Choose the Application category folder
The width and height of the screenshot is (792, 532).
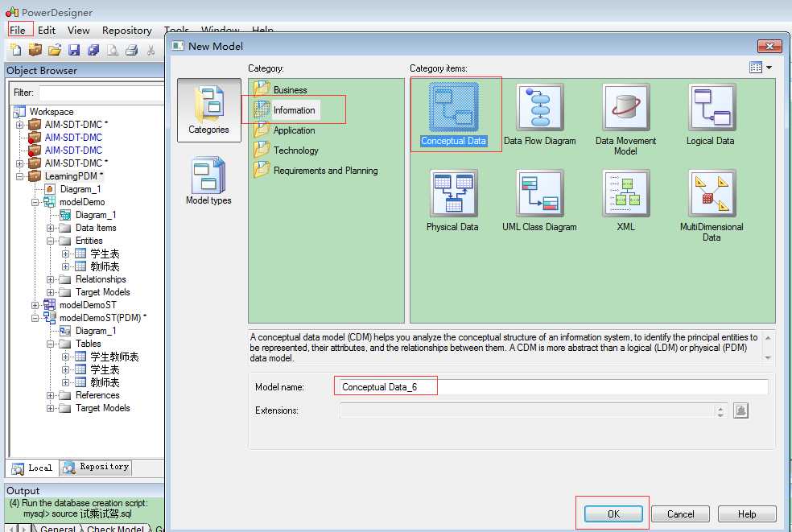pos(285,130)
